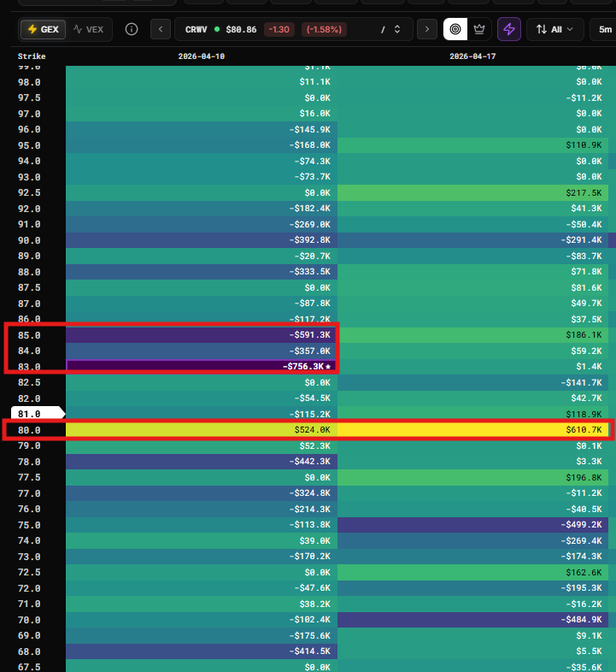This screenshot has height=672, width=616.
Task: Select the $118.9K cell at strike 81.0
Action: pyautogui.click(x=473, y=414)
